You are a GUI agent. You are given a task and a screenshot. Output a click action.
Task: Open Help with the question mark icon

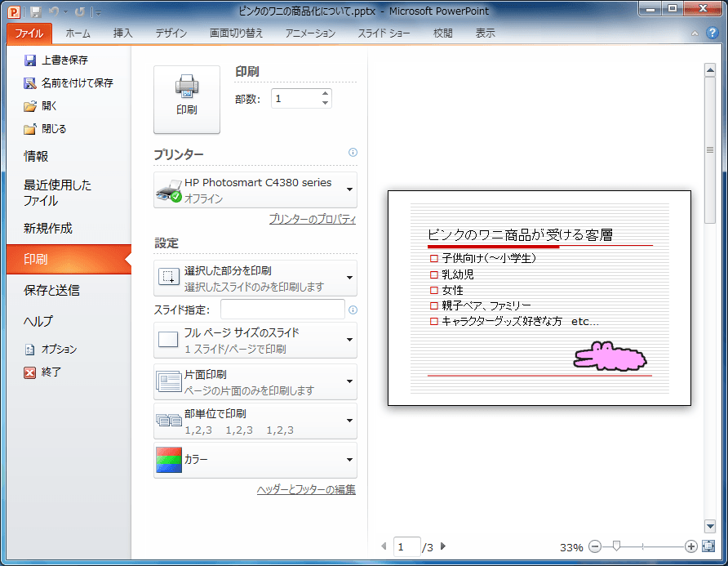click(712, 33)
